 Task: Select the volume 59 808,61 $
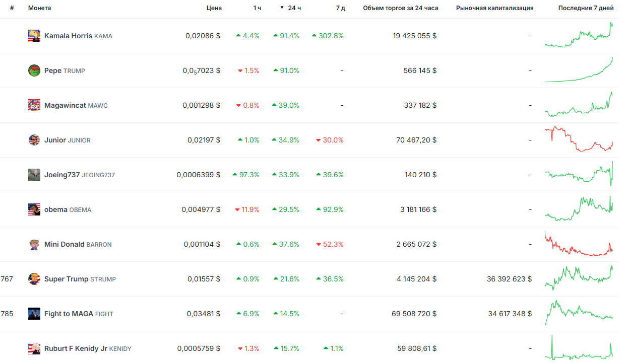point(417,348)
